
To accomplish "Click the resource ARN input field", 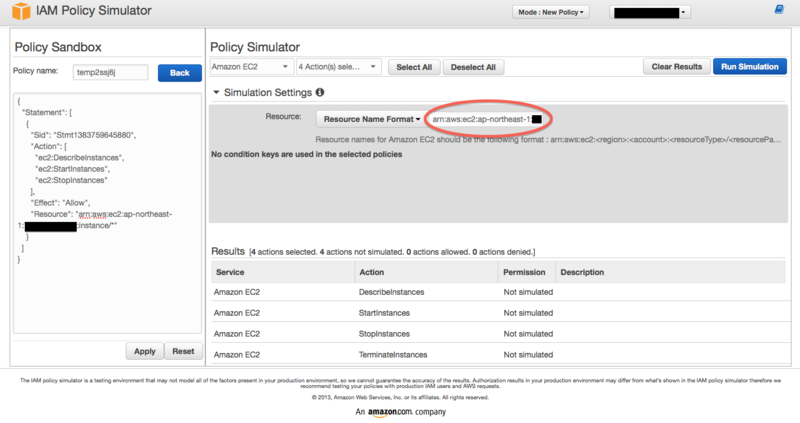I will (487, 119).
